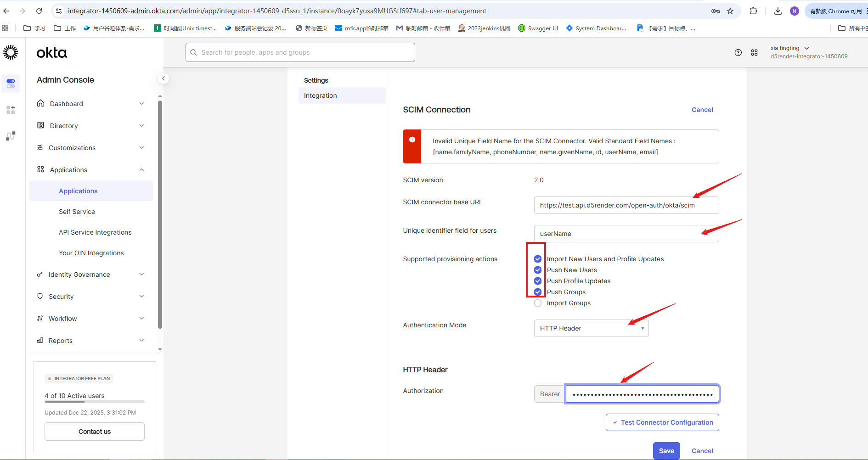Expand the Security menu section
Screen dimensions: 868x460
(90, 297)
